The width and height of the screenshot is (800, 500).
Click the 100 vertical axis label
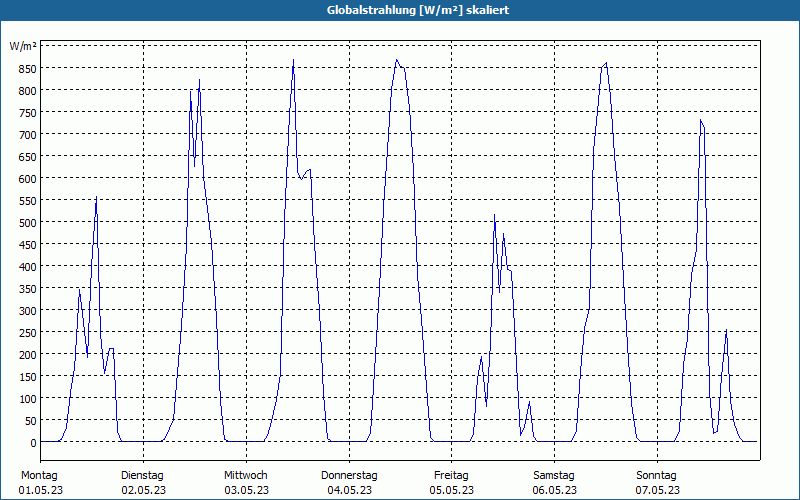28,398
